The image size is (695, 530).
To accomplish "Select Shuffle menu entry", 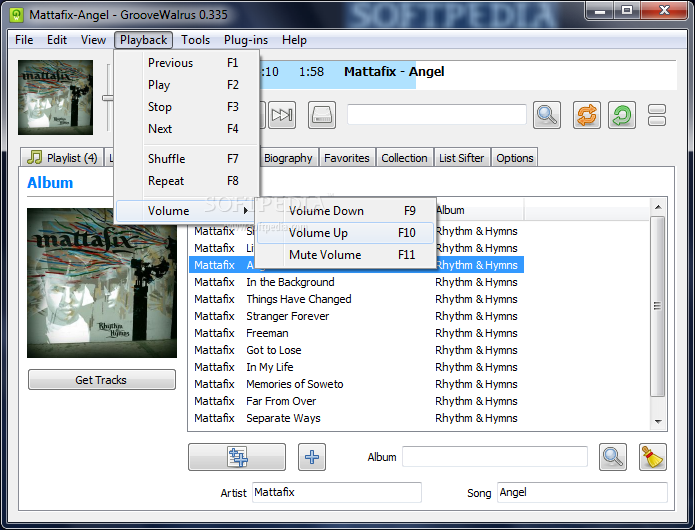I will coord(187,159).
